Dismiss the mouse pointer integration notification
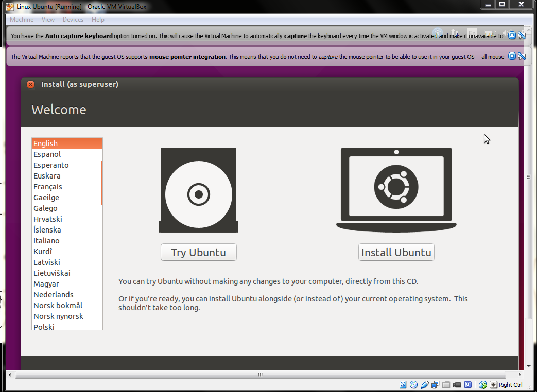The height and width of the screenshot is (392, 537). (x=512, y=56)
